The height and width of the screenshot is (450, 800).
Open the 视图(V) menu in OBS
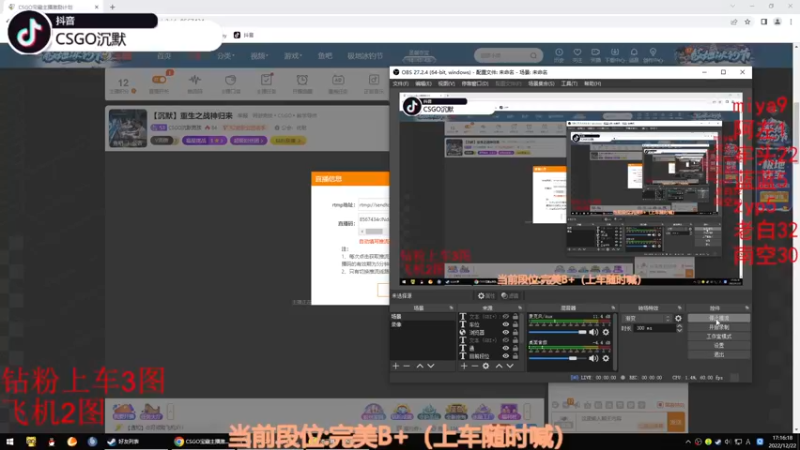[x=446, y=84]
